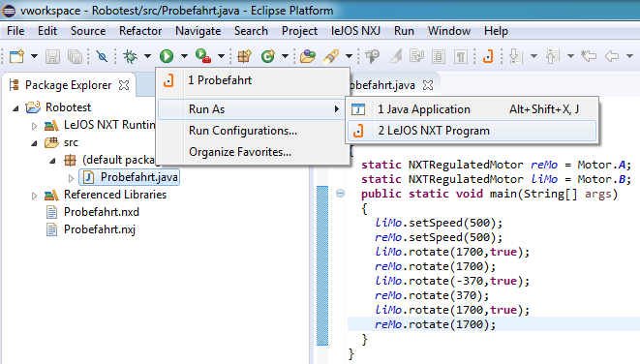
Task: Select the Probefahrt.nxj file
Action: click(x=99, y=229)
